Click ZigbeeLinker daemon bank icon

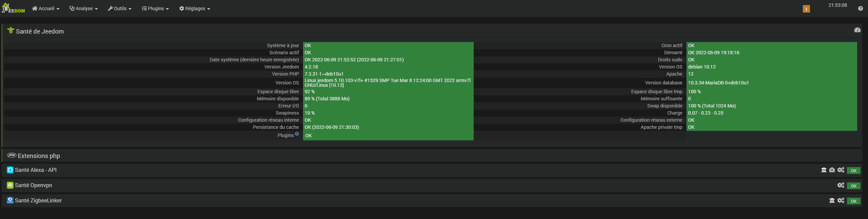(x=832, y=201)
